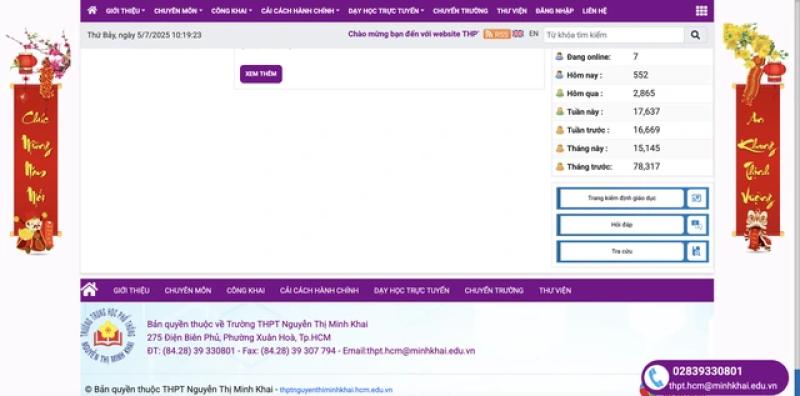Viewport: 800px width, 396px height.
Task: Open the RSS feed icon
Action: click(x=497, y=34)
